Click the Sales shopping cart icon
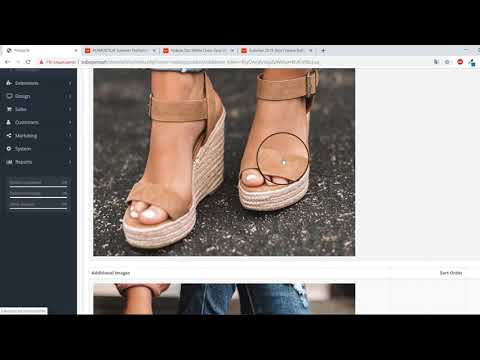Screen dimensions: 480x360 pyautogui.click(x=9, y=109)
